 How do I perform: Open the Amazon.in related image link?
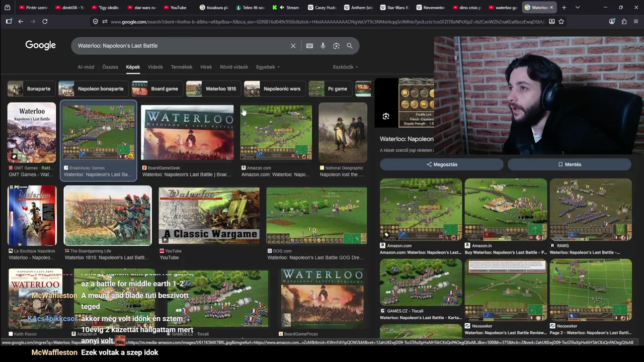pyautogui.click(x=506, y=210)
